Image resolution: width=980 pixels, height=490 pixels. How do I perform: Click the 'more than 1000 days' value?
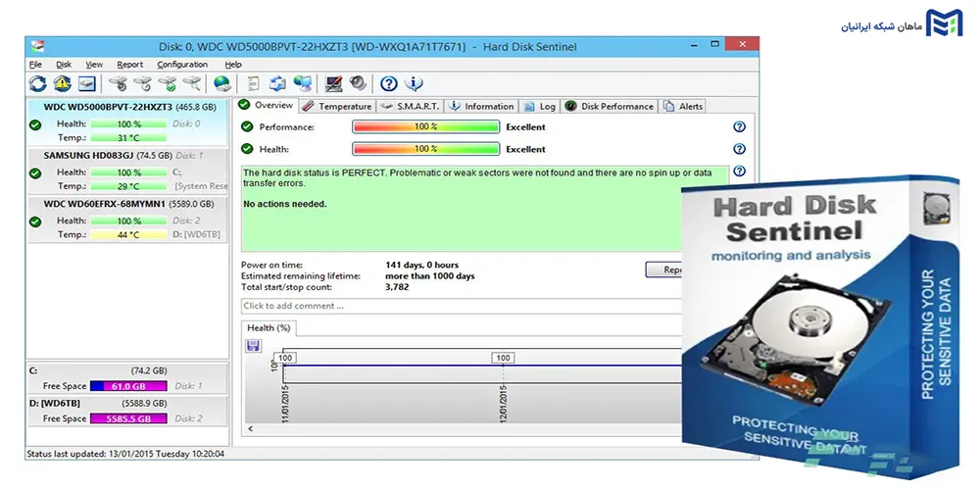coord(430,276)
